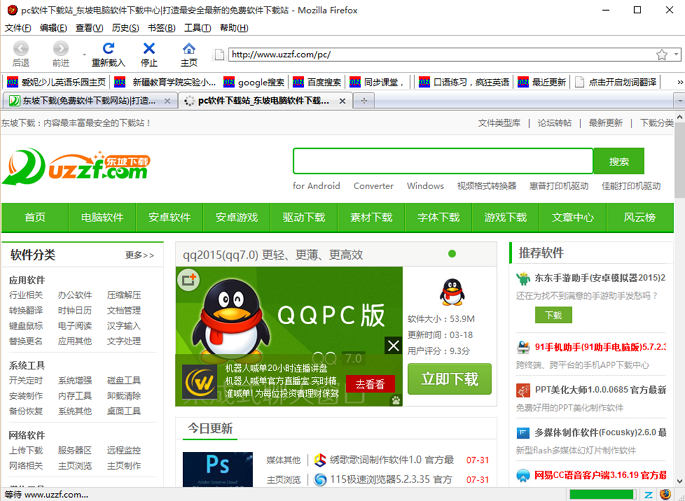Click the PPT美化大师 icon

523,390
